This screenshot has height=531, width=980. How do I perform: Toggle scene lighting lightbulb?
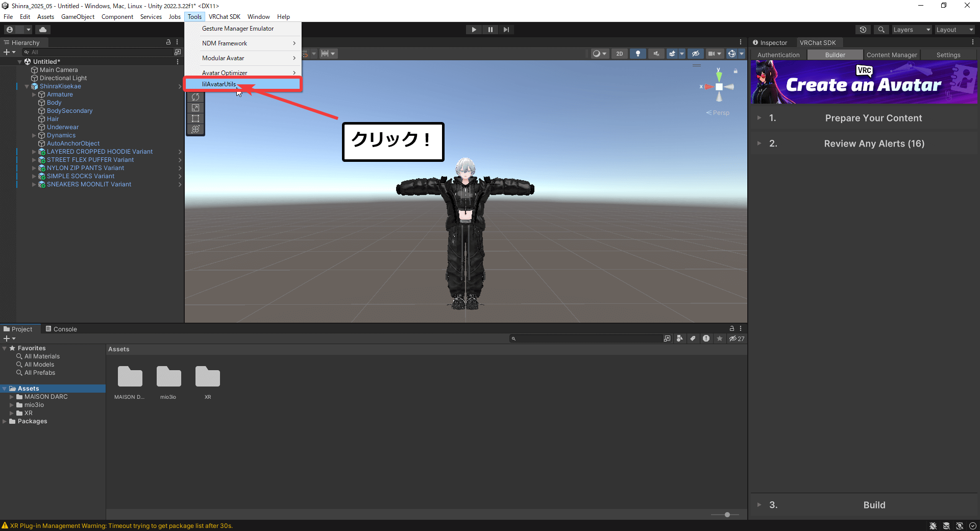638,54
